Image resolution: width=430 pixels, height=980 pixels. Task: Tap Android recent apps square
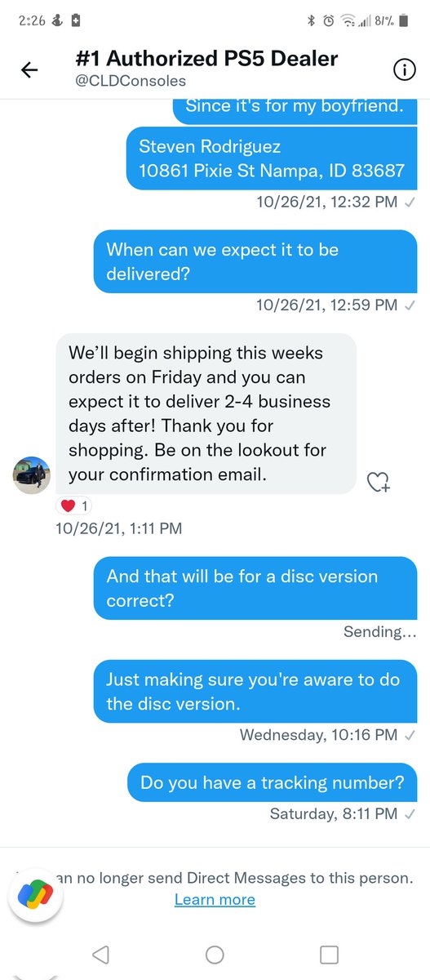click(x=329, y=954)
